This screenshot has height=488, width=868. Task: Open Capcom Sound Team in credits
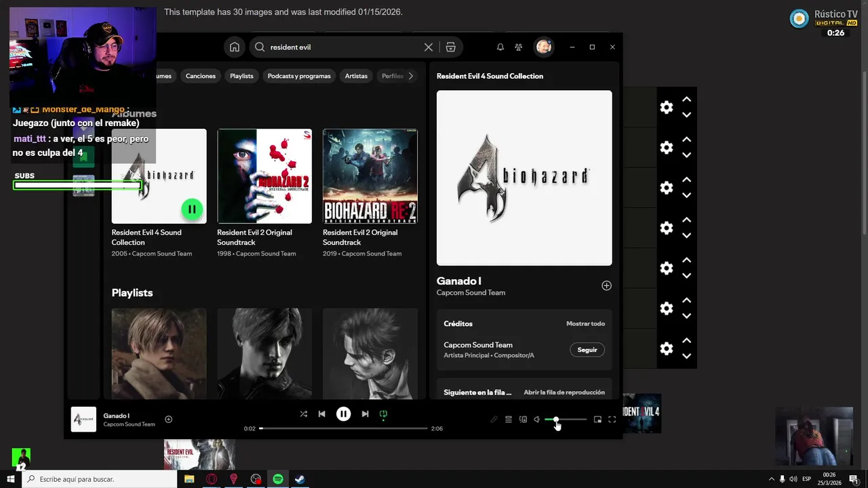[478, 345]
